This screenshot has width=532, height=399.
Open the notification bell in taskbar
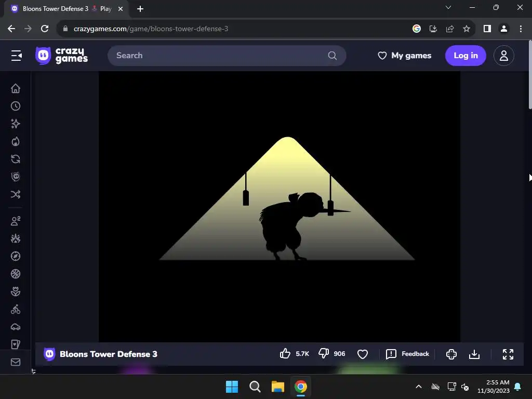[x=518, y=387]
